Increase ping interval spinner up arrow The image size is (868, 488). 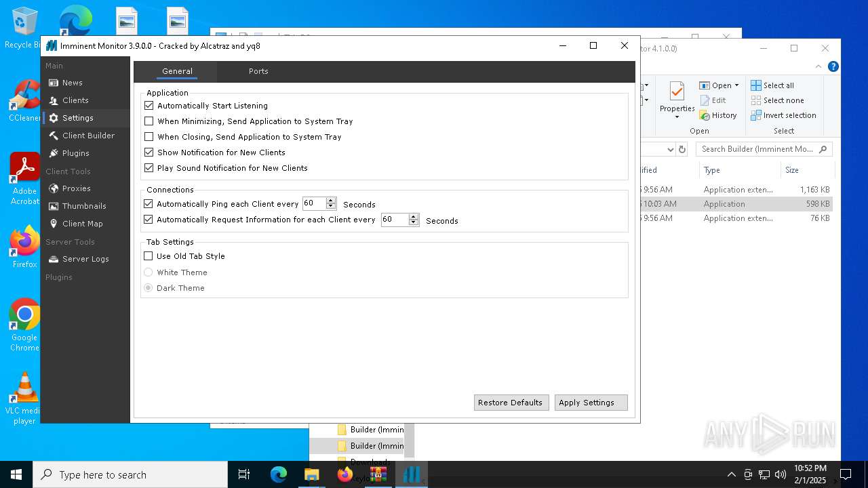331,201
